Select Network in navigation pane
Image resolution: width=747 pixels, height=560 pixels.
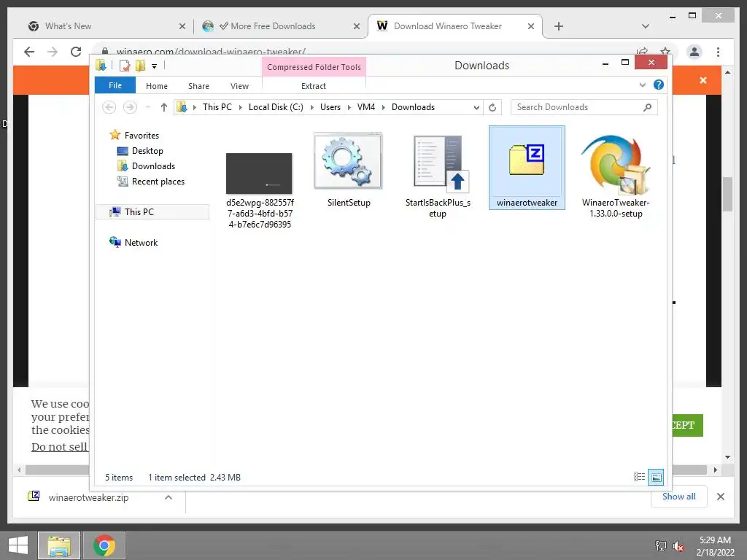point(141,242)
